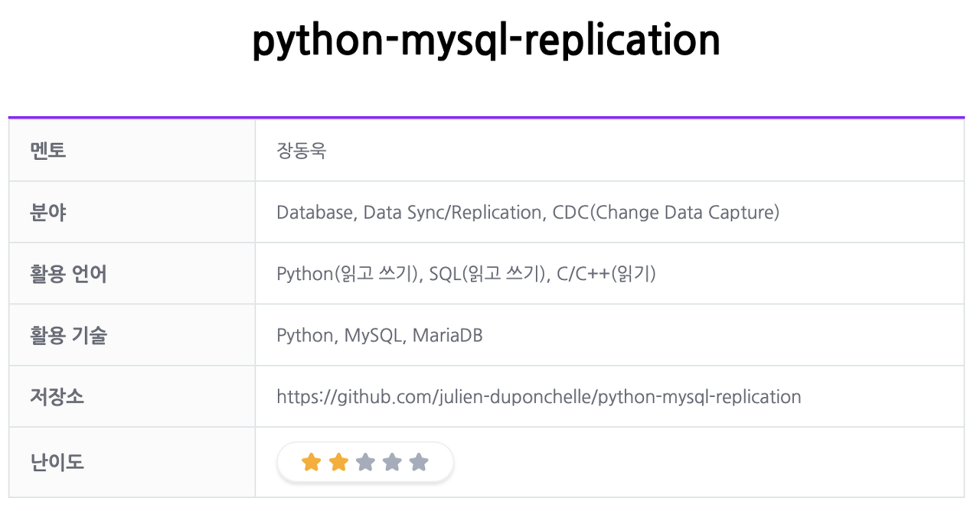Click the second gold difficulty star
The image size is (980, 511).
click(x=338, y=462)
